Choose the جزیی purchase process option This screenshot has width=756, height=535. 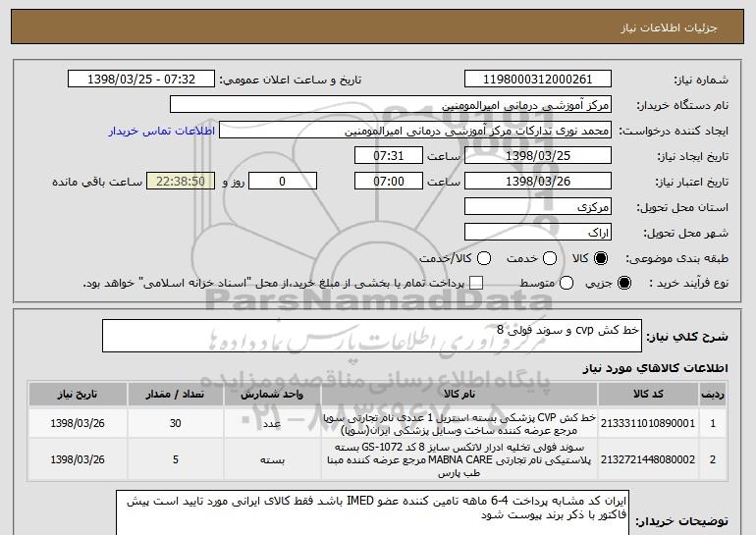(623, 283)
